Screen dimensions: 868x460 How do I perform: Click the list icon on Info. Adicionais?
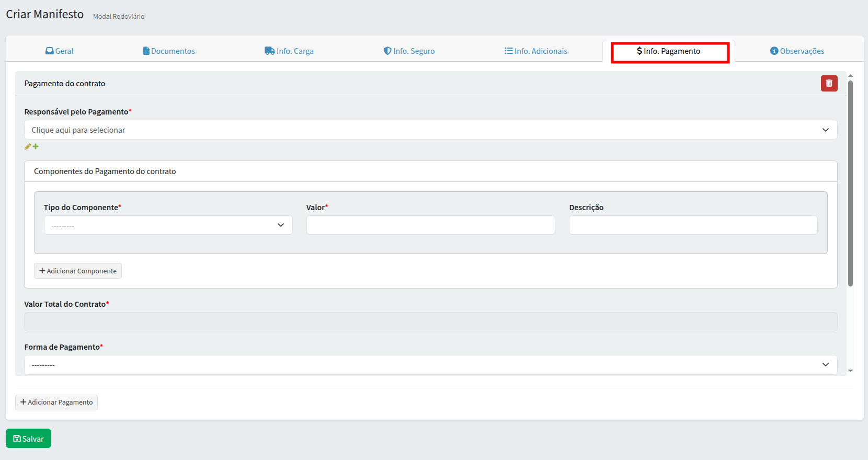pyautogui.click(x=508, y=51)
